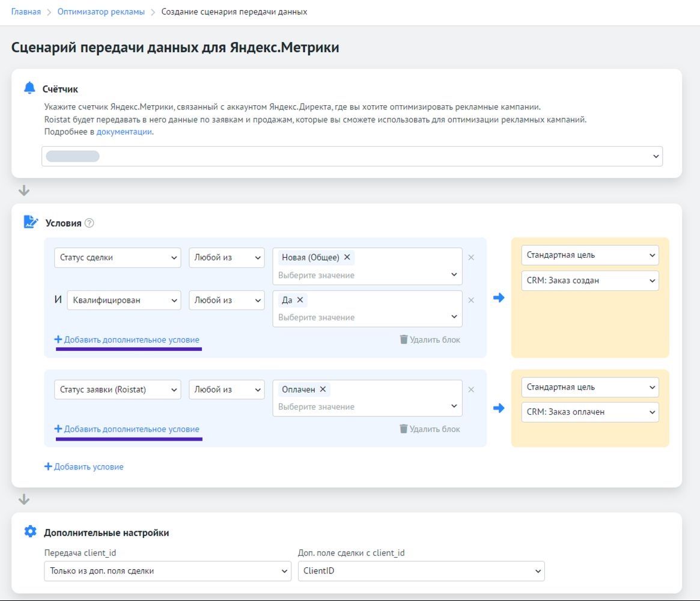Remove the 'Новая (Общее)' tag
Viewport: 700px width, 601px height.
[347, 257]
